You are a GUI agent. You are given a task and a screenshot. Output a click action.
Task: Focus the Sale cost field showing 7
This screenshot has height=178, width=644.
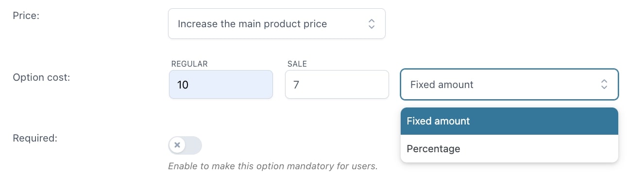(x=337, y=85)
